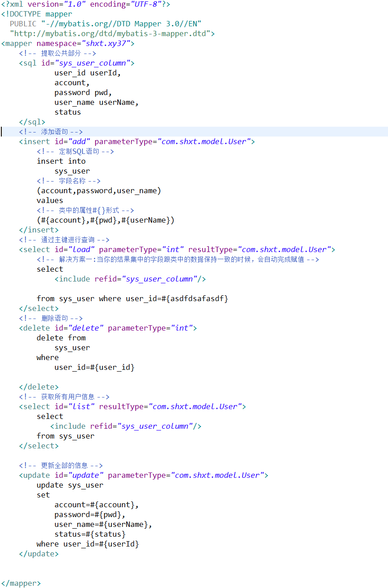Click the 'account=#{account},' assignment line
Screen dimensions: 388x588
pyautogui.click(x=97, y=505)
